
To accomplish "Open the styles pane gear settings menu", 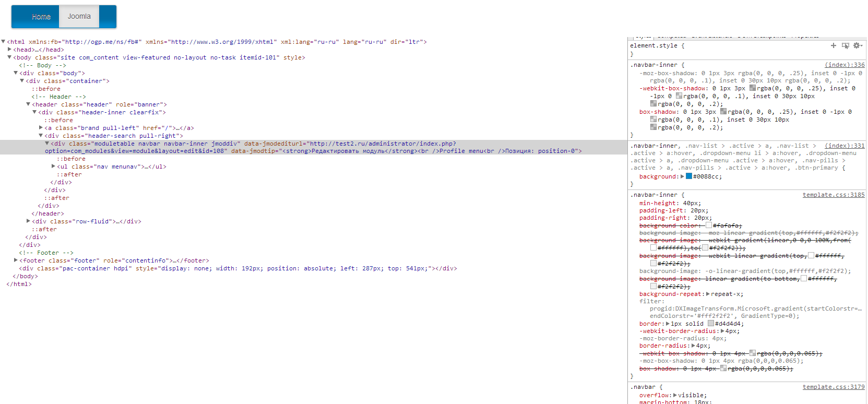I will tap(857, 46).
